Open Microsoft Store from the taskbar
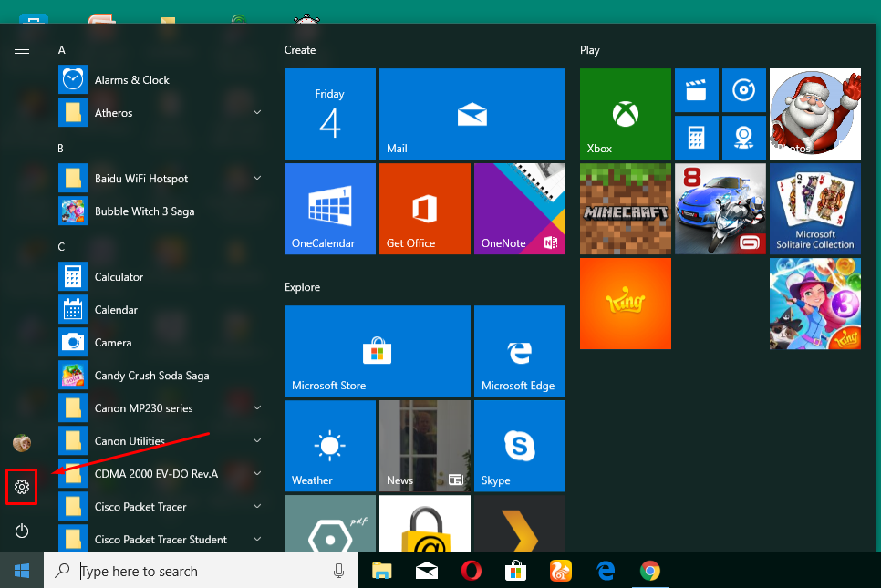The height and width of the screenshot is (588, 881). tap(516, 571)
